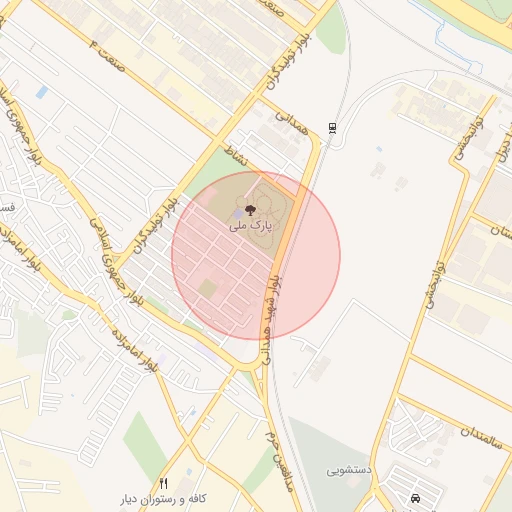This screenshot has width=512, height=512.
Task: Select the pink building at the park's corner
Action: point(209,196)
